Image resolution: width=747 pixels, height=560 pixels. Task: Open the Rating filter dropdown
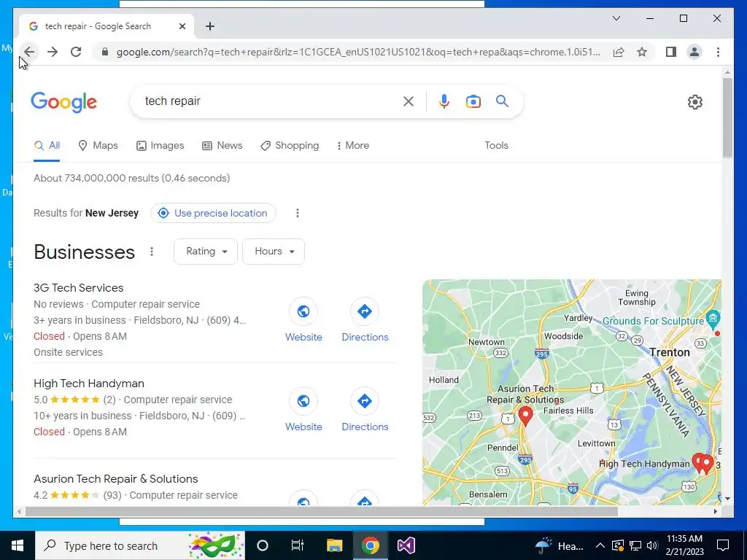pyautogui.click(x=206, y=252)
